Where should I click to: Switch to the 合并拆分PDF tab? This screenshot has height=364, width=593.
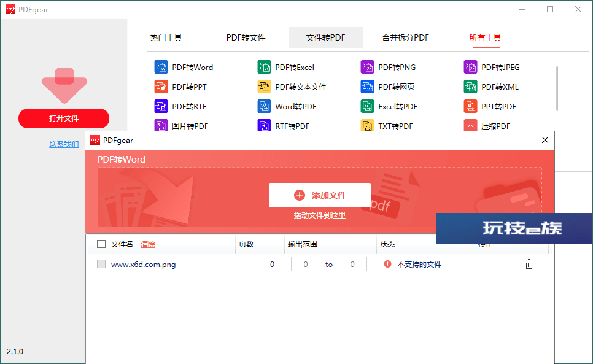pyautogui.click(x=405, y=37)
